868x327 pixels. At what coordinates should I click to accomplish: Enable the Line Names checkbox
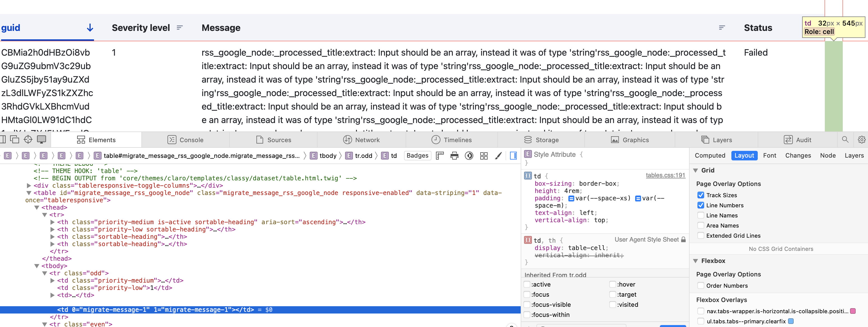point(701,215)
